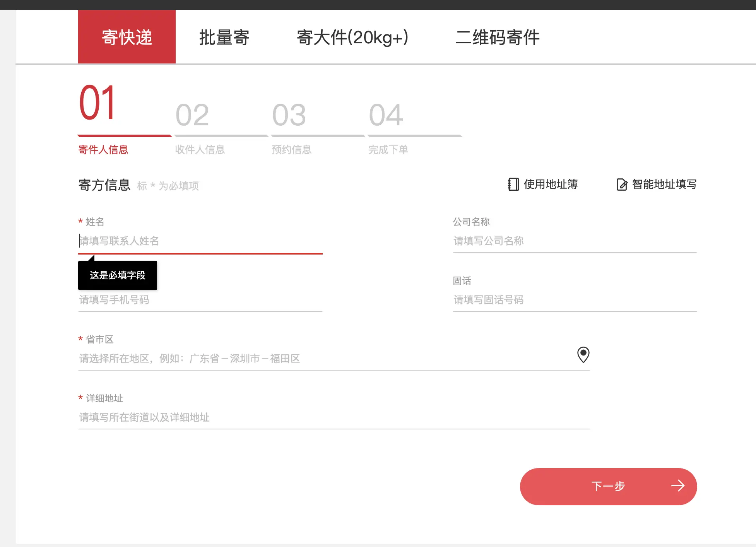Select step 02 收件人信息
The image size is (756, 547).
(200, 150)
